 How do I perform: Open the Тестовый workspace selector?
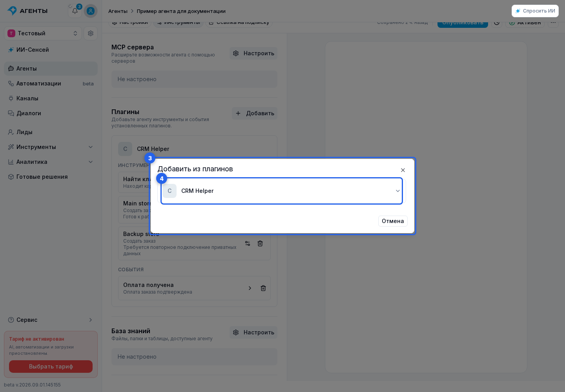tap(43, 33)
